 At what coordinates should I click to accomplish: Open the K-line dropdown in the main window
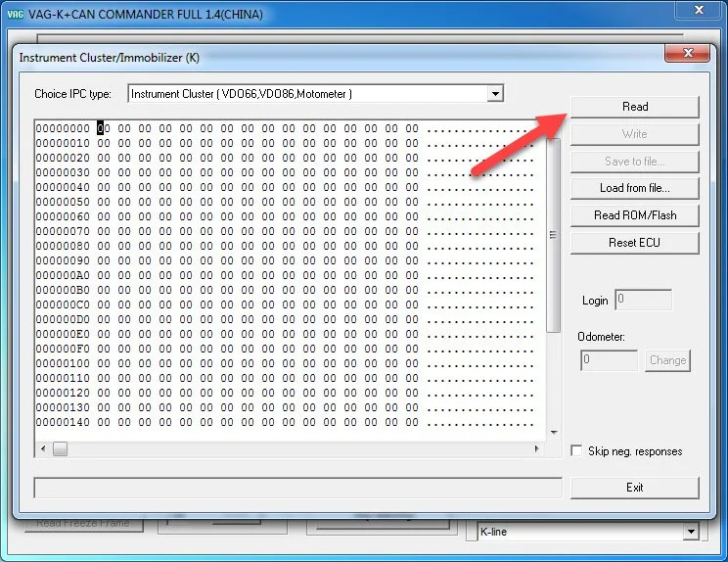(691, 532)
